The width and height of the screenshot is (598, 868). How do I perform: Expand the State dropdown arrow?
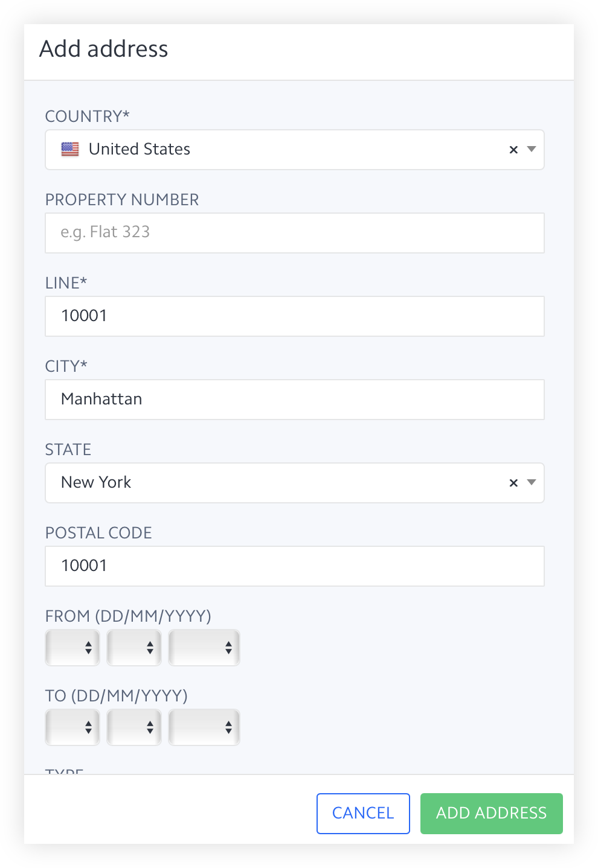532,482
